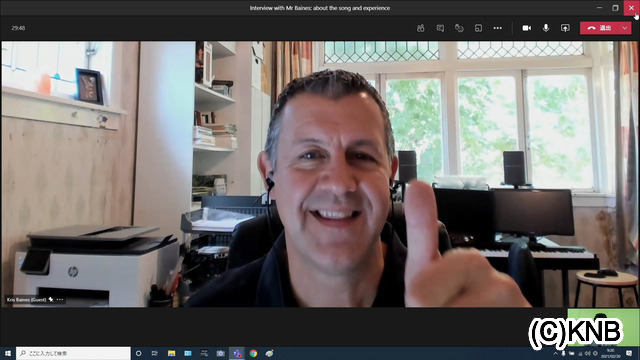This screenshot has width=640, height=360.
Task: Open breakout rooms from the meeting toolbar
Action: (x=478, y=28)
